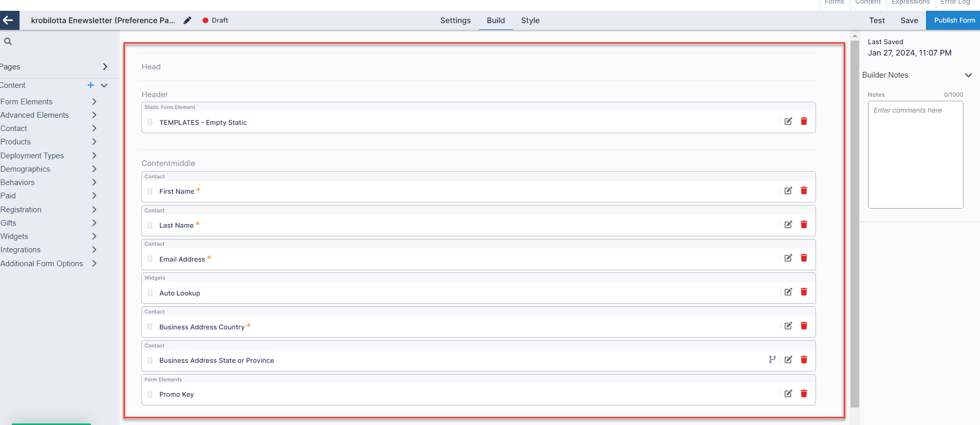Click the Publish Form button
The height and width of the screenshot is (425, 980).
[x=954, y=21]
